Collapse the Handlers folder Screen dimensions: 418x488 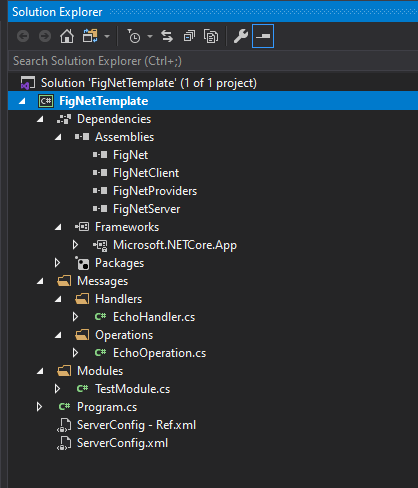coord(58,299)
